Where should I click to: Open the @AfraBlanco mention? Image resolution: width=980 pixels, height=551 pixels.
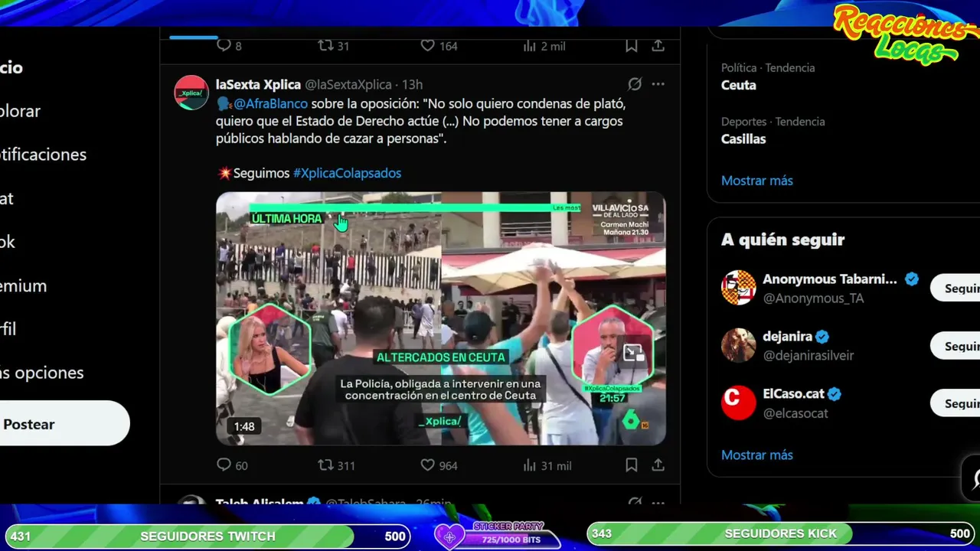pos(270,103)
